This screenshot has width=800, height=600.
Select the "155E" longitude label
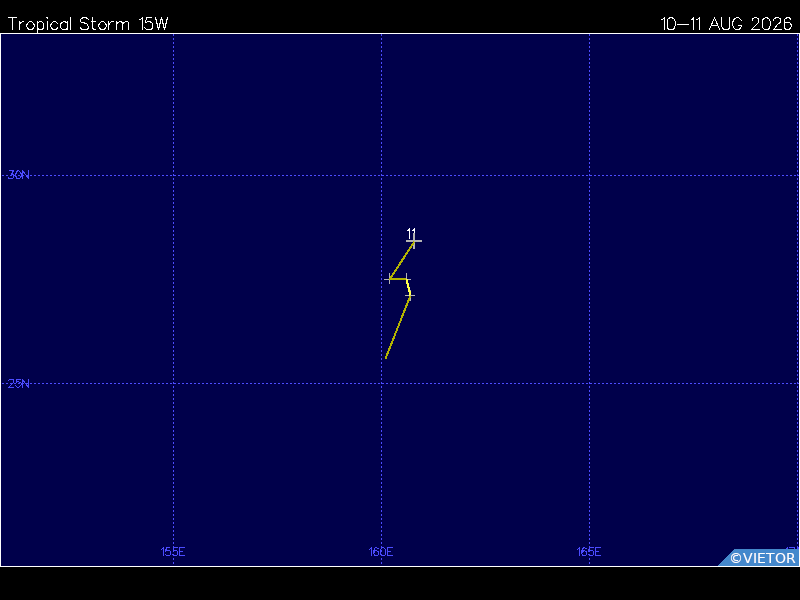point(173,552)
